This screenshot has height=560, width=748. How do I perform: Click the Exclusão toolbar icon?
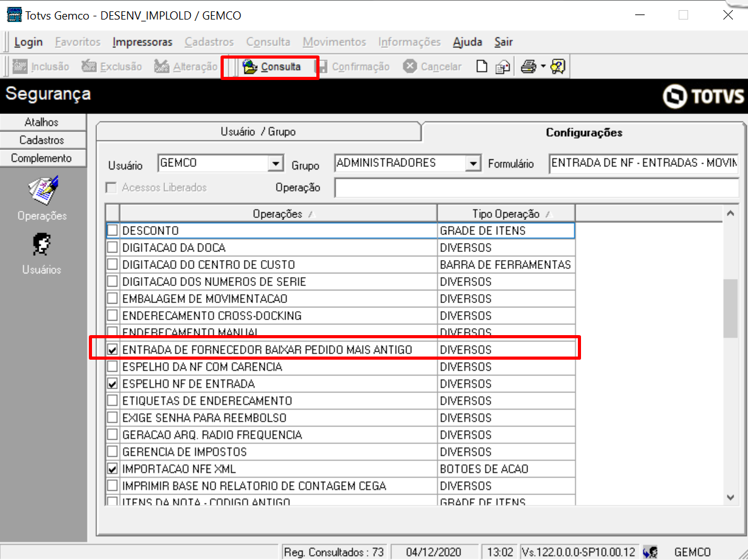(89, 66)
